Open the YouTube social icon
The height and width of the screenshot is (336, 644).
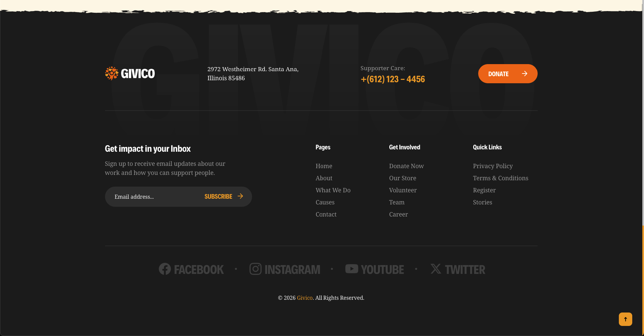coord(352,269)
